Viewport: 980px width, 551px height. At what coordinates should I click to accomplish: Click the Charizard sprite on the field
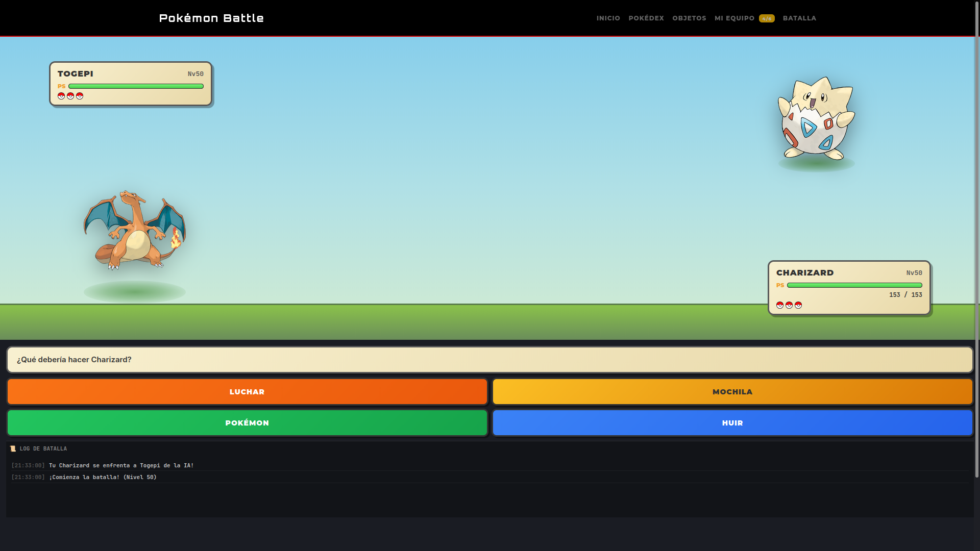click(135, 230)
